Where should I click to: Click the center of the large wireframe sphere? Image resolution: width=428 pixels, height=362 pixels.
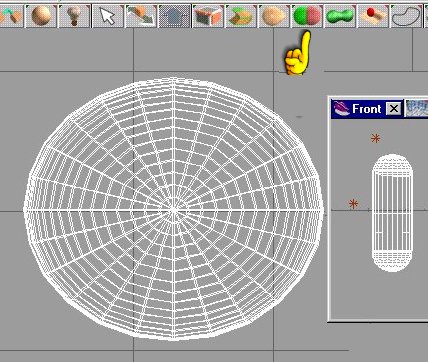(173, 210)
